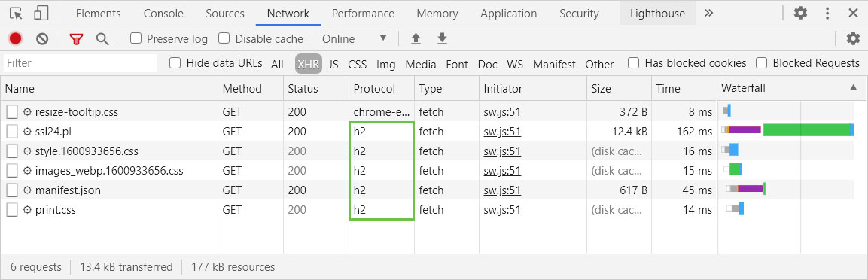This screenshot has height=280, width=868.
Task: Sort by Waterfall column arrow
Action: [853, 88]
